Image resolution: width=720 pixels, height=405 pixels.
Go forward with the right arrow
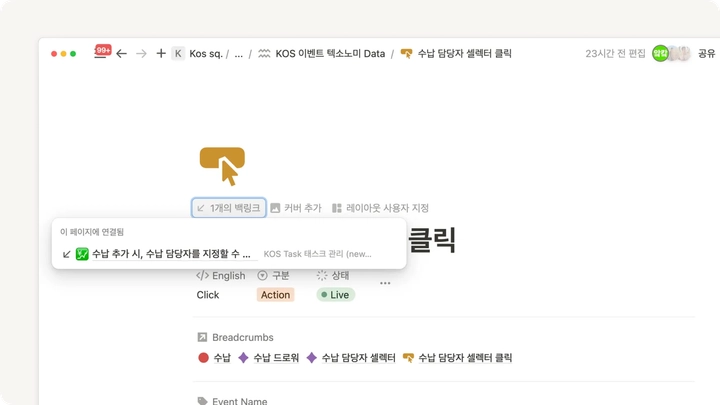coord(141,54)
